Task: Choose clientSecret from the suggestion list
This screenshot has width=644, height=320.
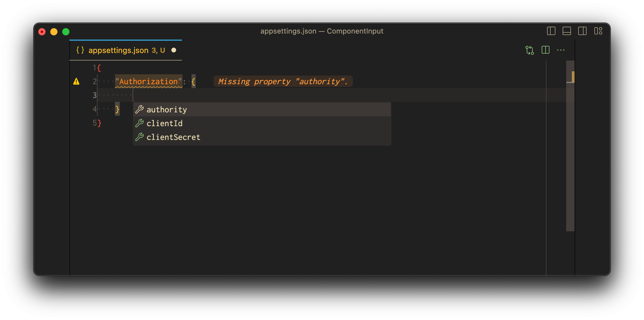Action: pos(262,137)
